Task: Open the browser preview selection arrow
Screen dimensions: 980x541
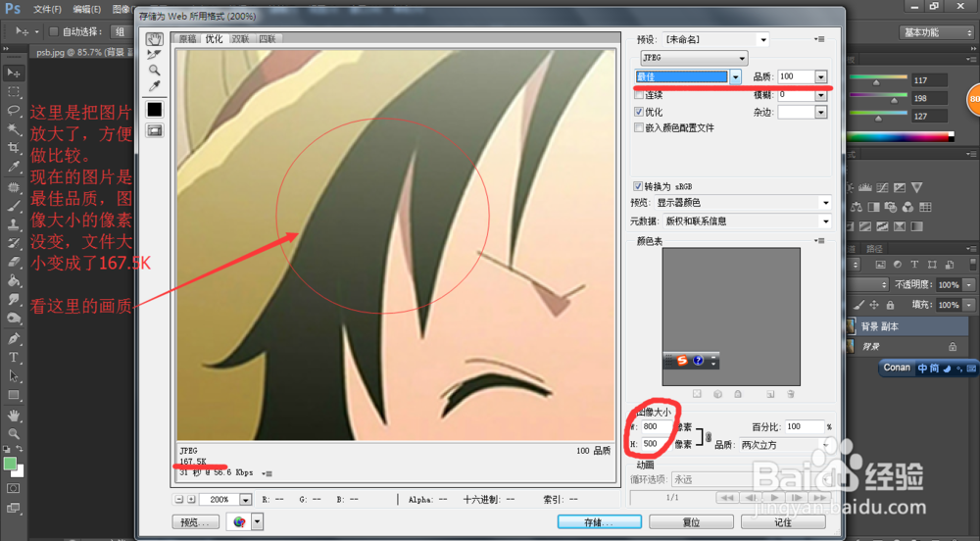Action: tap(257, 522)
